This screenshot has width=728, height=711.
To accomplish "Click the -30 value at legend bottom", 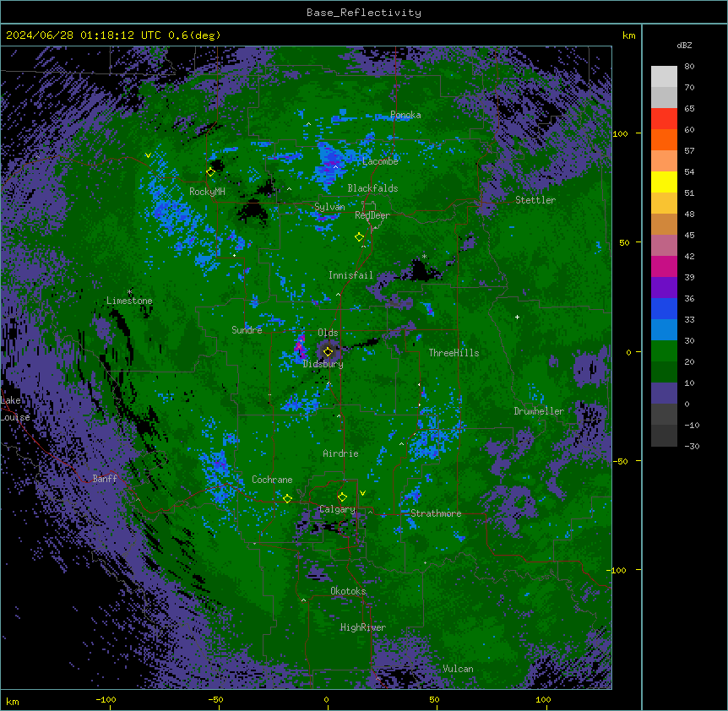I will (x=692, y=447).
